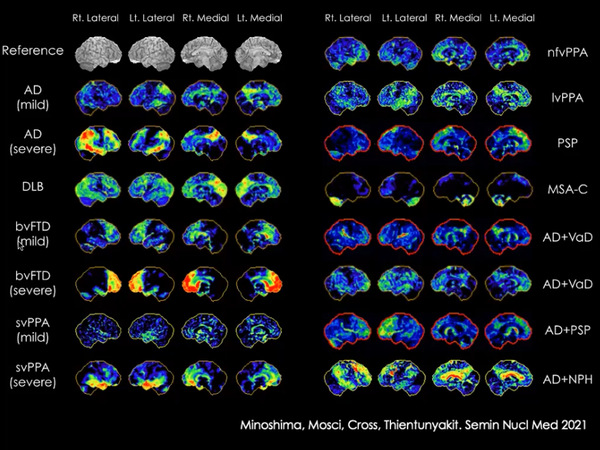Click the lvPPA row label

pyautogui.click(x=567, y=98)
